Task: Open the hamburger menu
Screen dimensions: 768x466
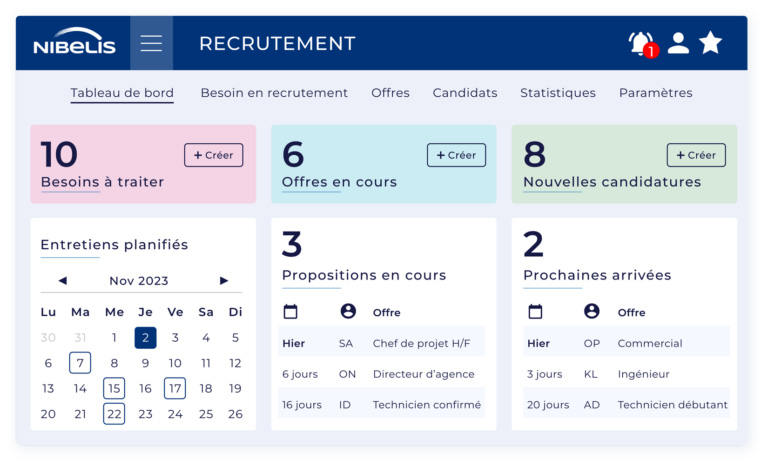Action: pyautogui.click(x=151, y=43)
